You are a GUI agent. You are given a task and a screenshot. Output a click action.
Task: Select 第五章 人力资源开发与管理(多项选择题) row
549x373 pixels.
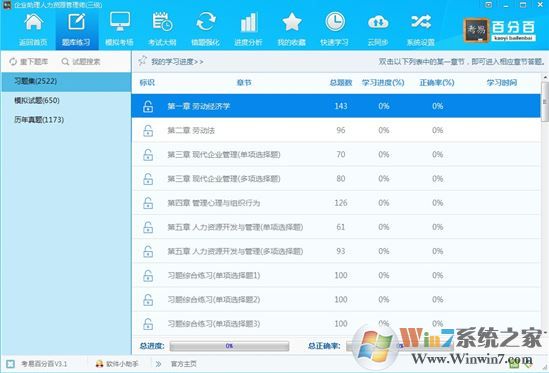336,251
